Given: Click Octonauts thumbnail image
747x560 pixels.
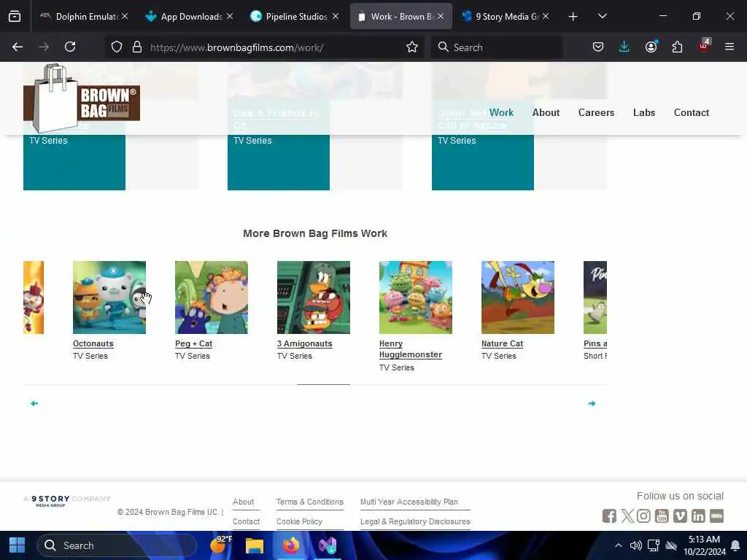Looking at the screenshot, I should click(x=109, y=297).
